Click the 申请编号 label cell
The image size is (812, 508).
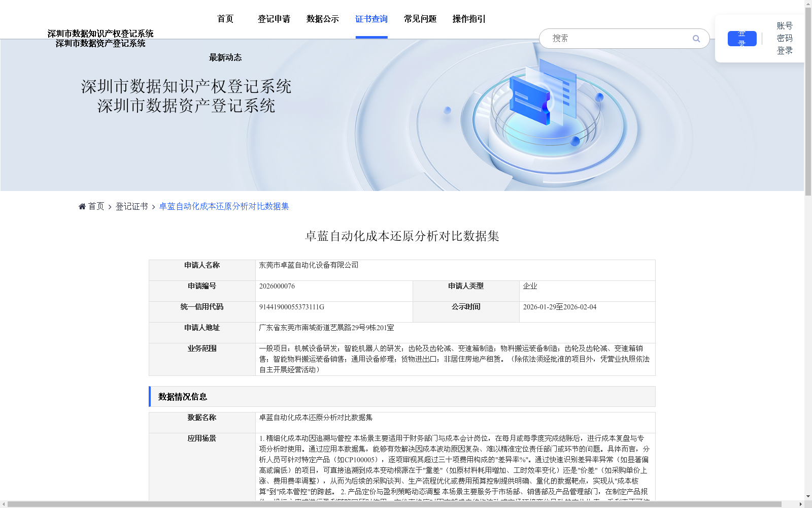pos(202,291)
